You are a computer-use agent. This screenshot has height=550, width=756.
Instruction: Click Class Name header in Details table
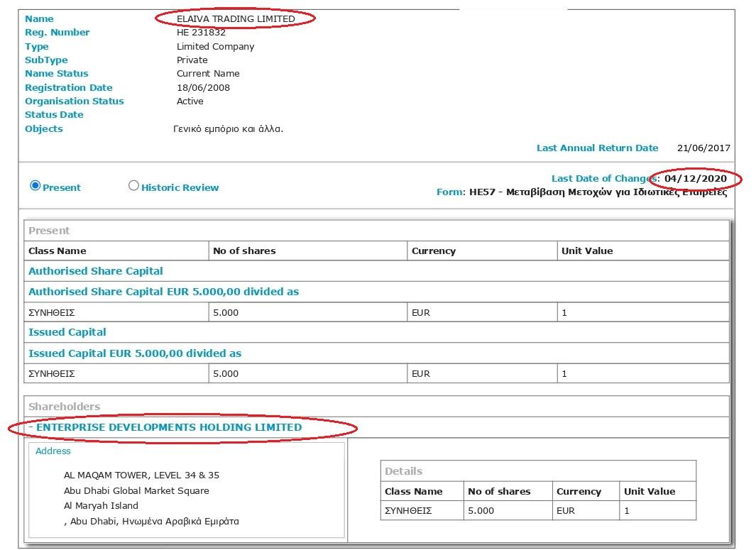click(x=413, y=491)
